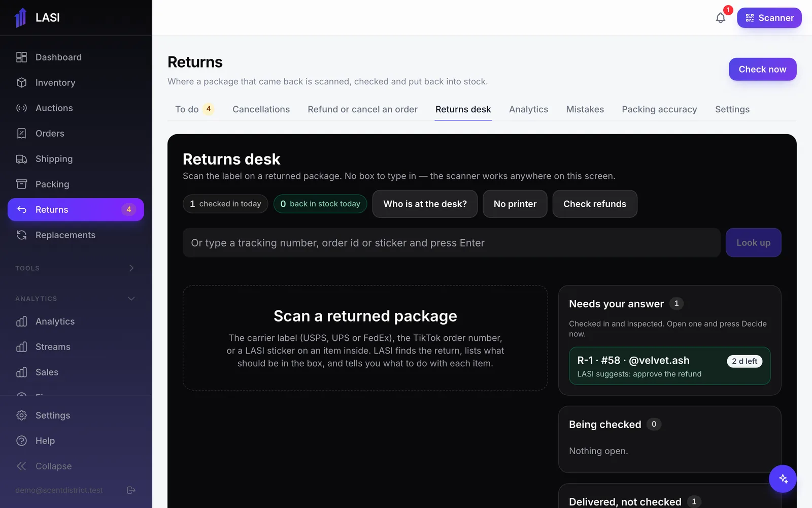Click the QR icon in the Scanner button

point(750,18)
